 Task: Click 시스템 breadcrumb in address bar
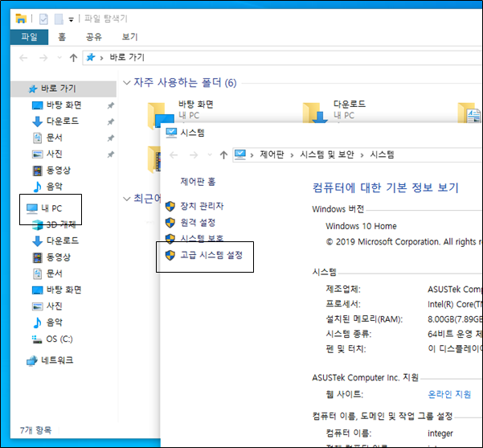(382, 154)
